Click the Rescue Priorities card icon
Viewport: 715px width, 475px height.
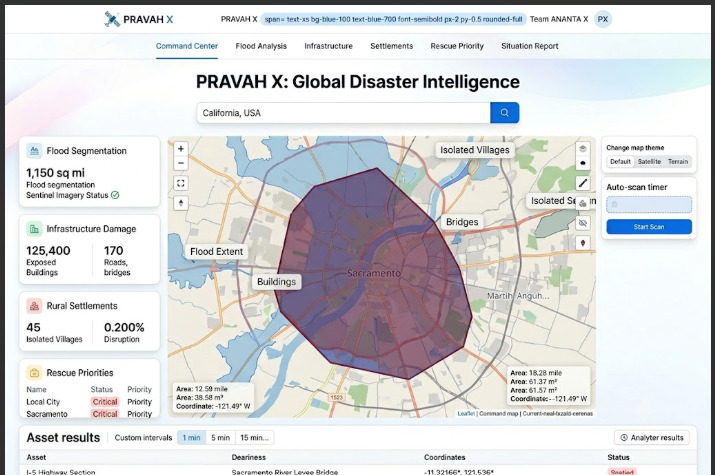point(34,373)
